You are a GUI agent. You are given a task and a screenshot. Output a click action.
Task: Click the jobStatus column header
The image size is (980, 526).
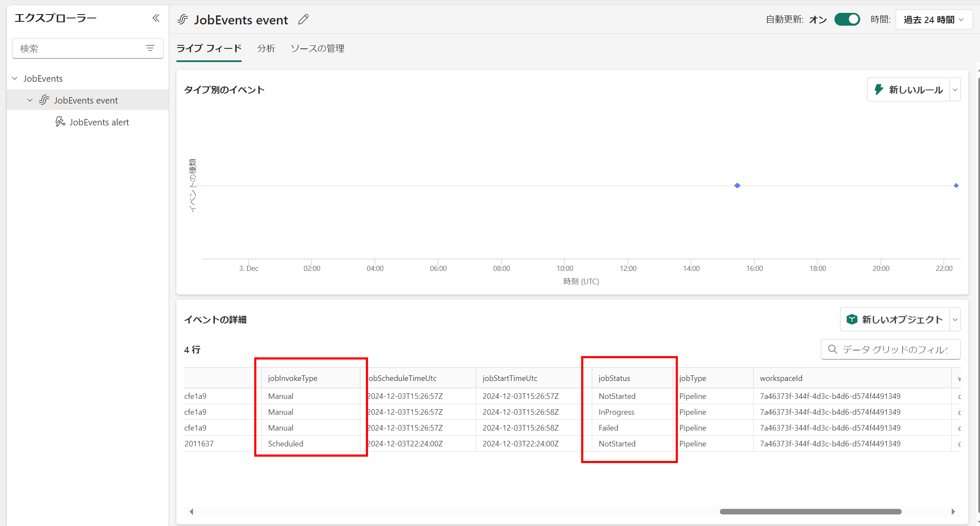click(614, 378)
